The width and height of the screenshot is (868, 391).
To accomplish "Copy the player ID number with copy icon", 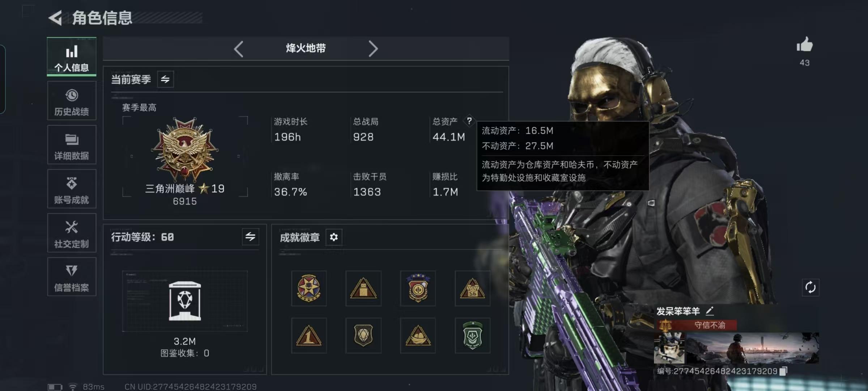I will click(x=783, y=371).
